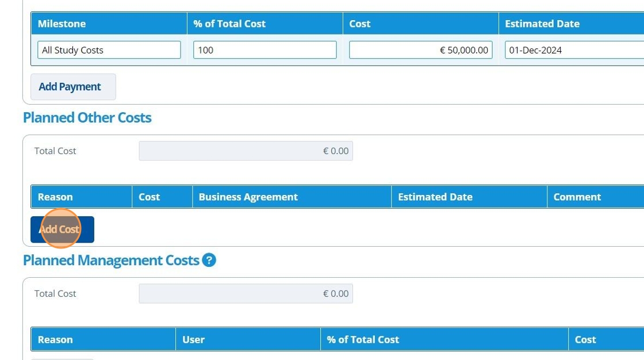644x360 pixels.
Task: Click the Management Costs % of Total Cost header
Action: pos(363,339)
